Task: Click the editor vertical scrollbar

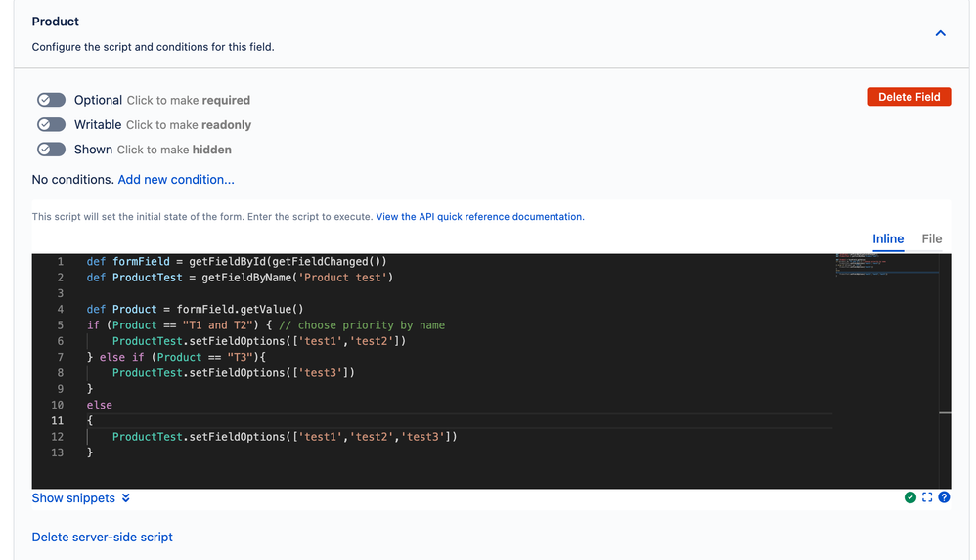Action: pos(945,370)
